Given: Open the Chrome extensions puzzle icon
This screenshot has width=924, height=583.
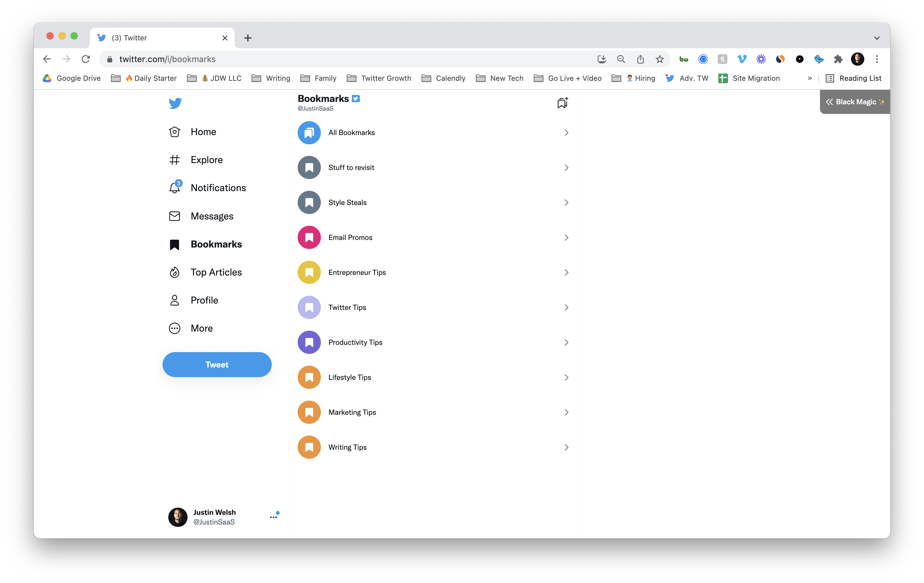Looking at the screenshot, I should [838, 59].
